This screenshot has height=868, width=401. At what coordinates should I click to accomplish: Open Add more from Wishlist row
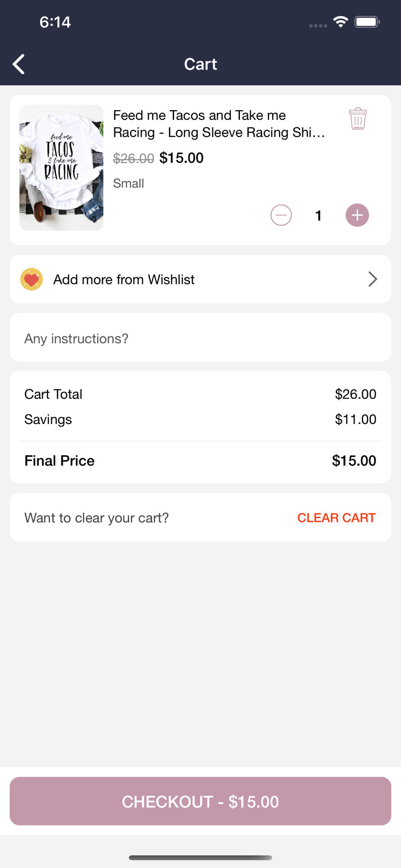[200, 279]
